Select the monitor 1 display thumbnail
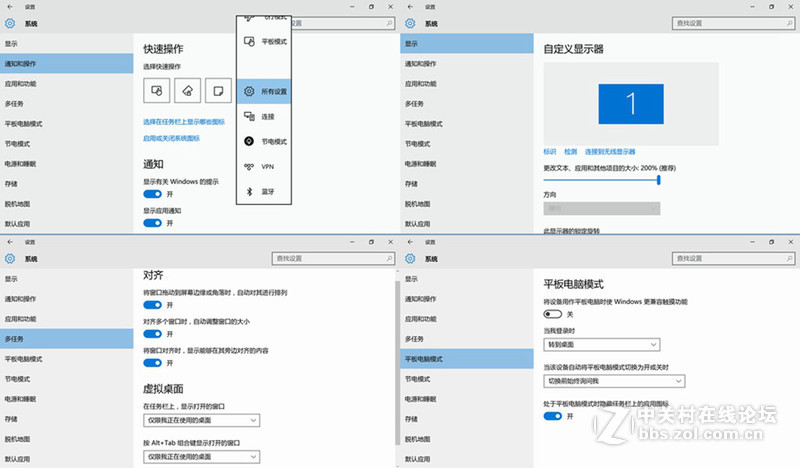This screenshot has height=468, width=800. pyautogui.click(x=631, y=104)
